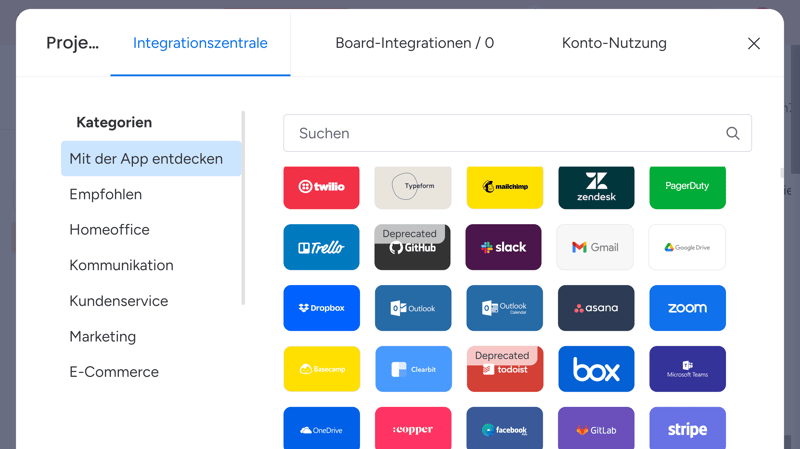Choose the Zendesk integration tile
This screenshot has width=800, height=449.
[x=596, y=187]
